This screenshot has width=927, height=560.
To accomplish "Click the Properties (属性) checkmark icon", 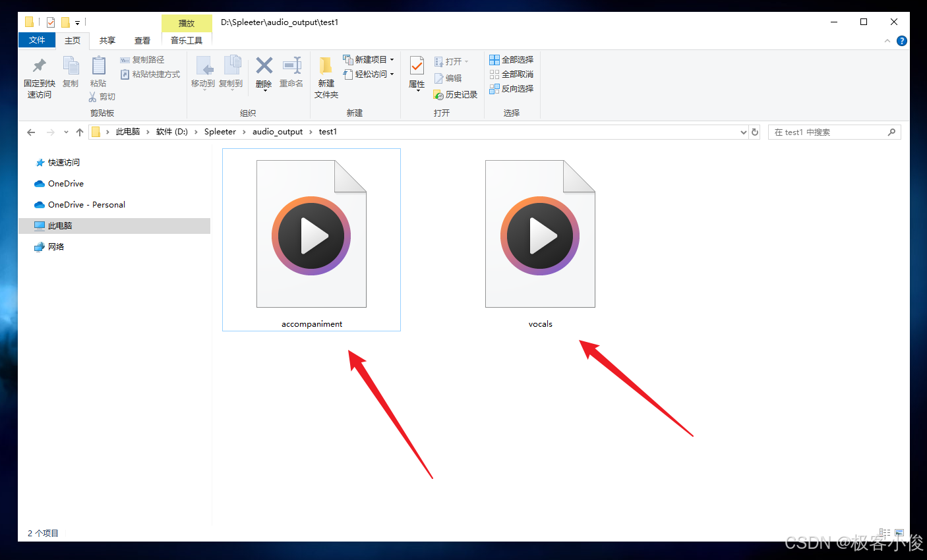I will 417,66.
